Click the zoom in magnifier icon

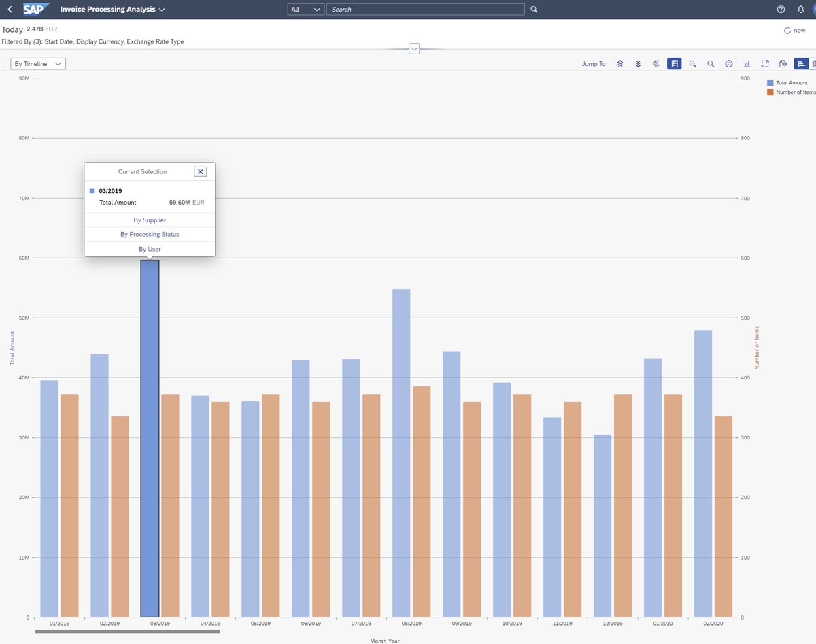tap(692, 64)
